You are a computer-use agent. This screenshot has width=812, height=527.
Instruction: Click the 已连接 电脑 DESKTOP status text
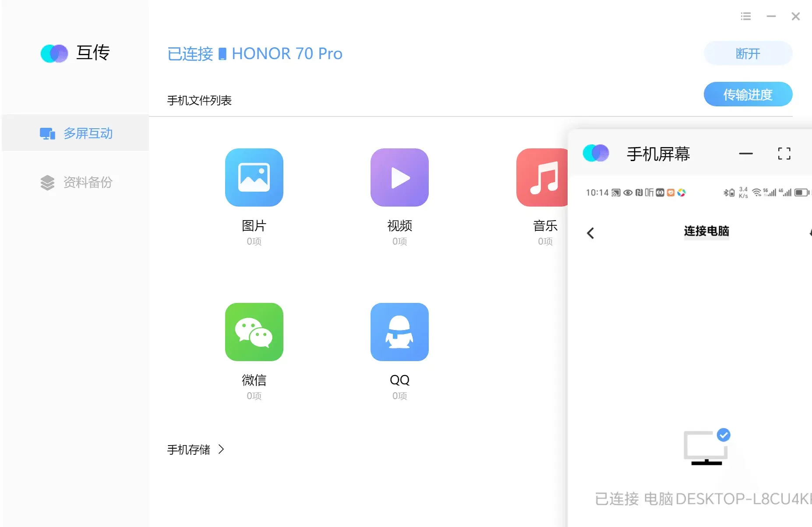pyautogui.click(x=703, y=499)
